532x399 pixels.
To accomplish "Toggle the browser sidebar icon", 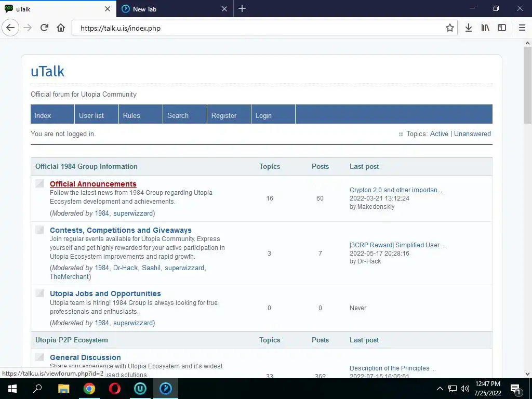I will pos(502,28).
